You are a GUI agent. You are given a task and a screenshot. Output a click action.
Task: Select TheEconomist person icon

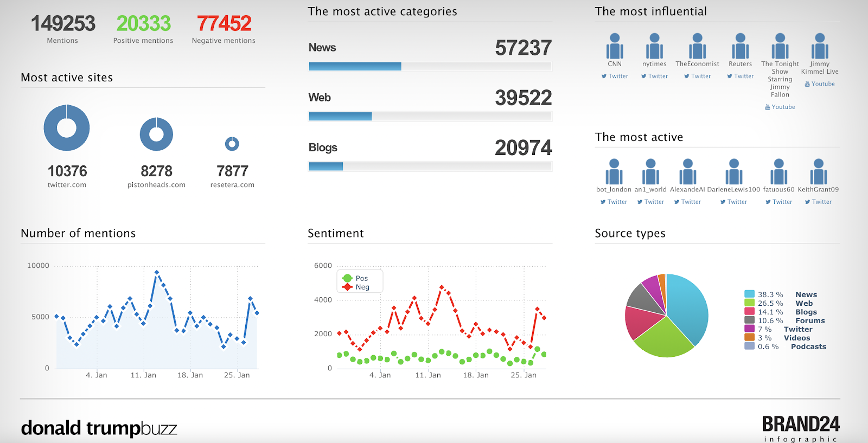[x=697, y=46]
